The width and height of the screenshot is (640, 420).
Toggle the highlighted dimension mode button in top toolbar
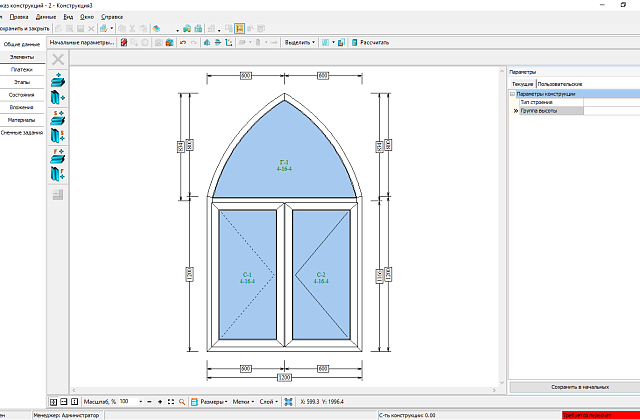(x=239, y=29)
